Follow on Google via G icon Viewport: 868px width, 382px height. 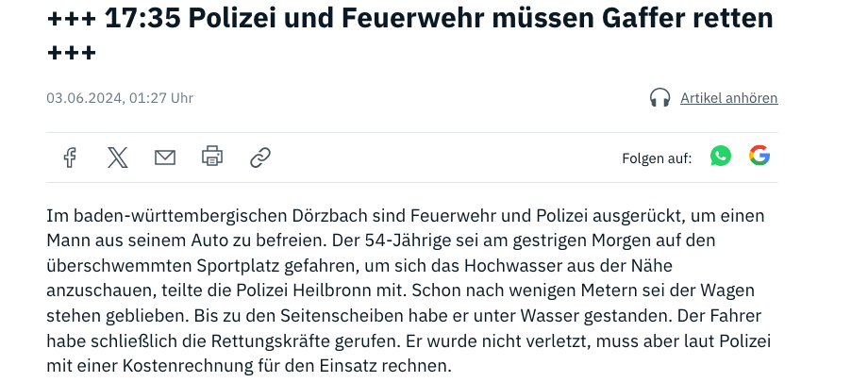tap(759, 157)
